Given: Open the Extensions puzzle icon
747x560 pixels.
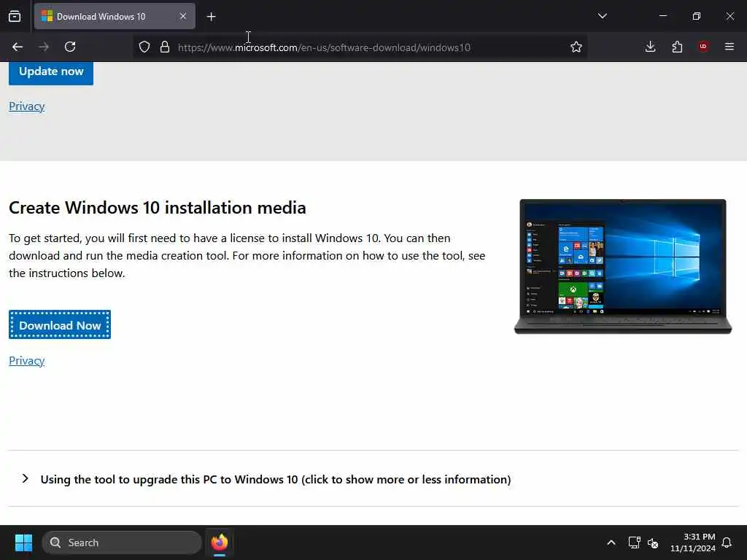Looking at the screenshot, I should (x=677, y=47).
